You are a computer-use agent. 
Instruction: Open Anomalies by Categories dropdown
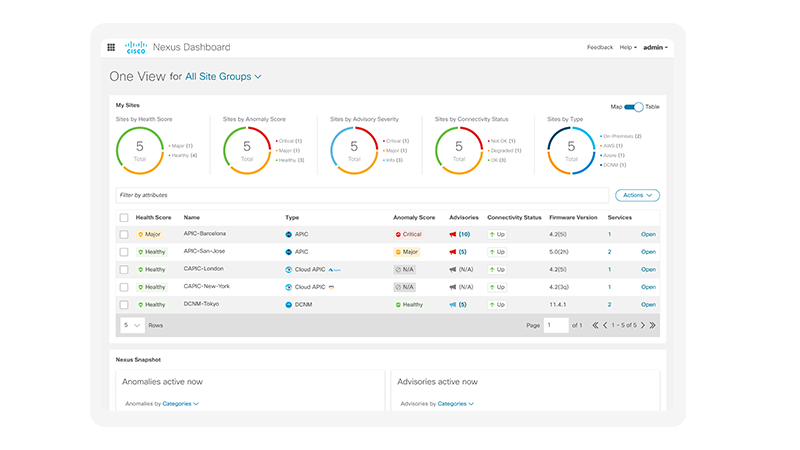pyautogui.click(x=181, y=404)
